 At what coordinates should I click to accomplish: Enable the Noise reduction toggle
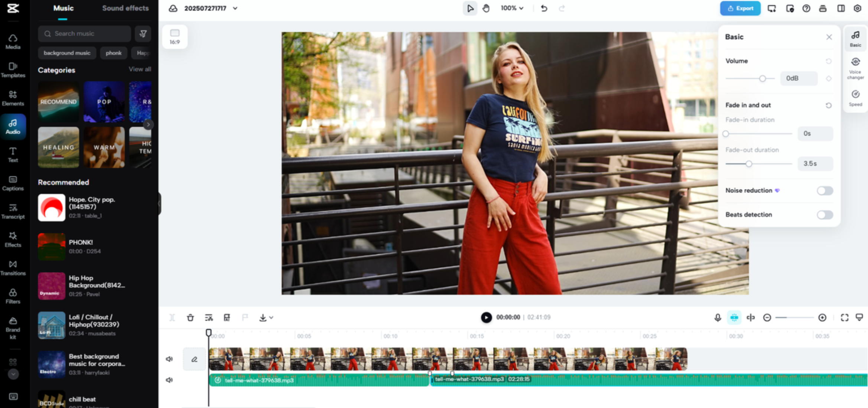click(x=824, y=191)
